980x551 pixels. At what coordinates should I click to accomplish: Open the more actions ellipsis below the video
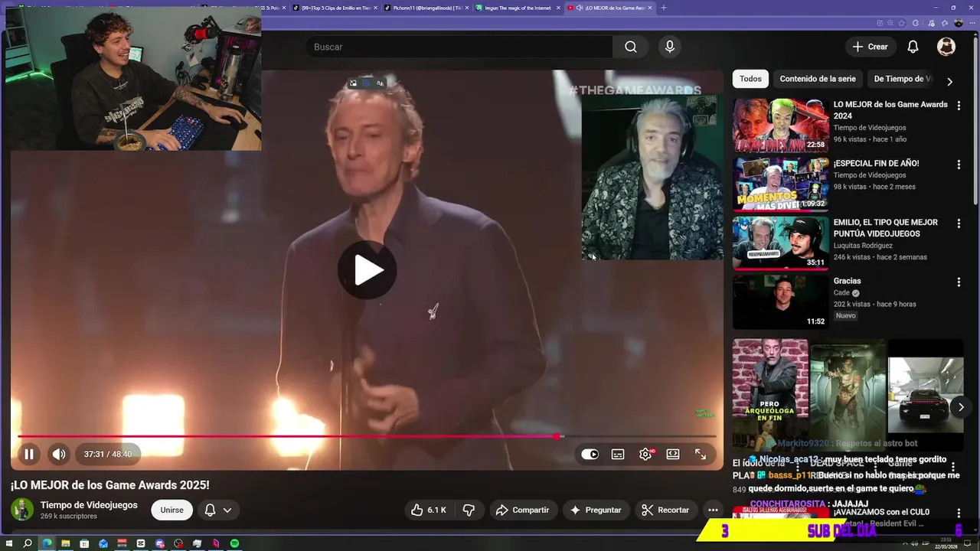click(713, 510)
